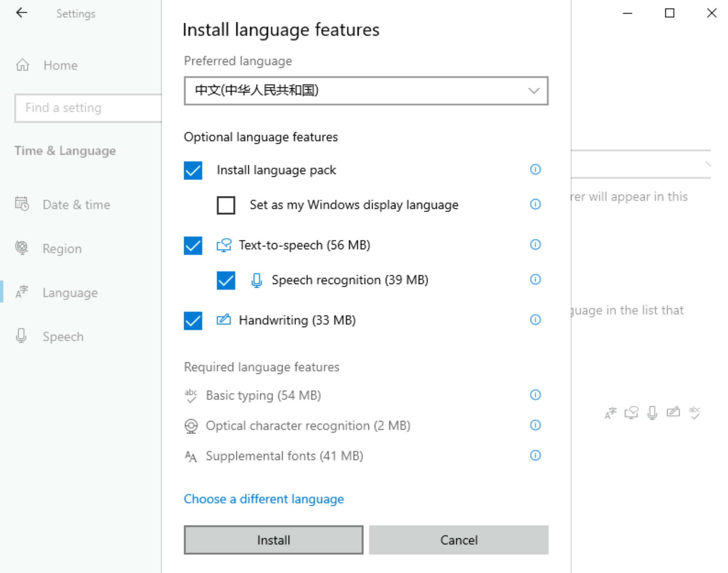Uncheck Text-to-speech (56 MB) checkbox
Viewport: 728px width, 573px height.
coord(193,246)
